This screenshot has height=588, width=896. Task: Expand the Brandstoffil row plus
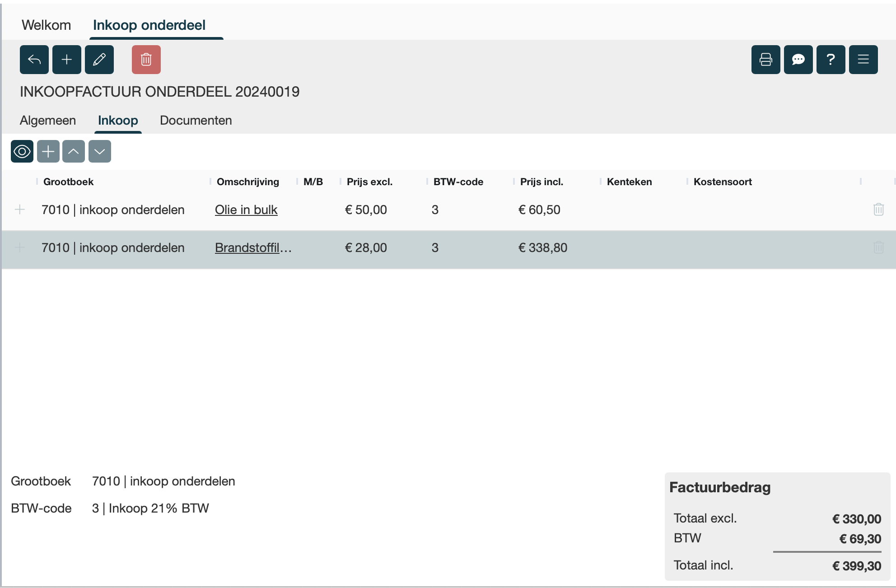[20, 247]
